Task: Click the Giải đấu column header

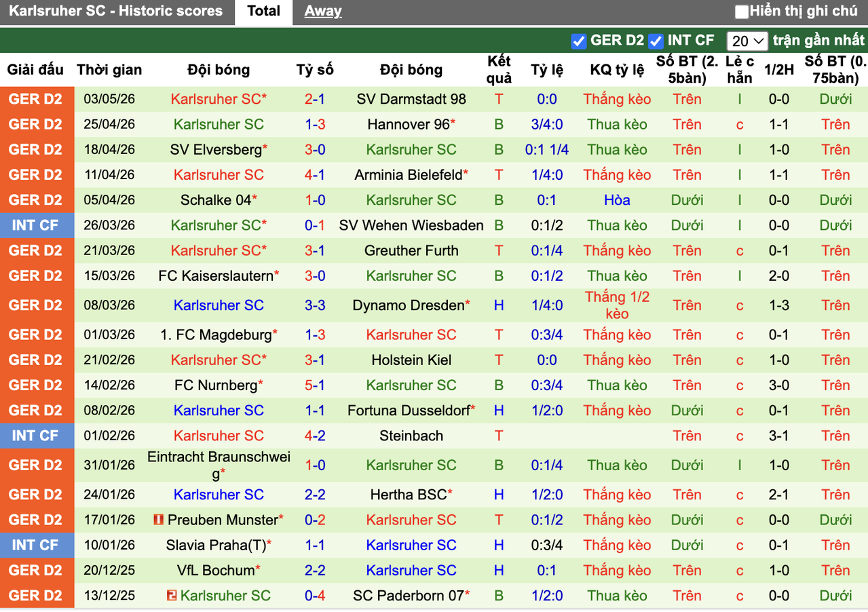Action: [35, 70]
